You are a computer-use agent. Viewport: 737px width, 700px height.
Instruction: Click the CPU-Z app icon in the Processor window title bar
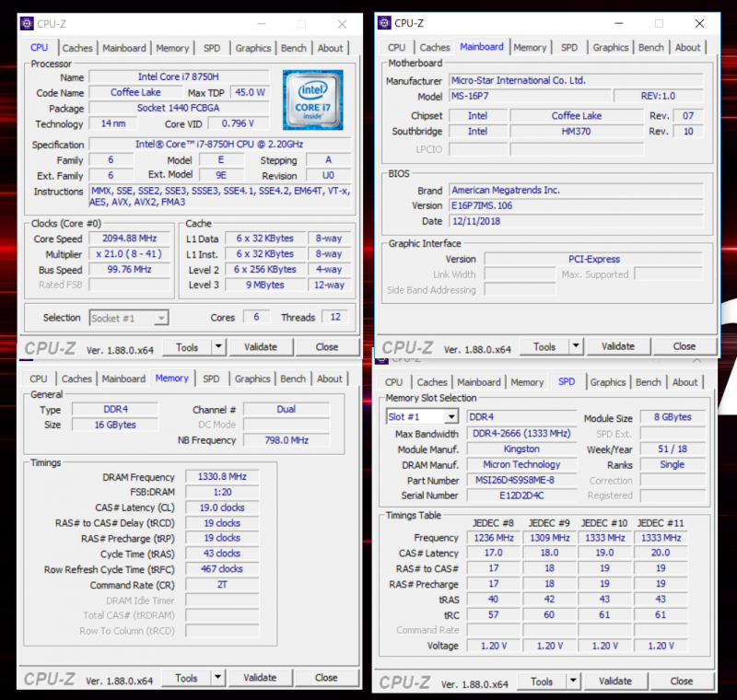coord(28,24)
